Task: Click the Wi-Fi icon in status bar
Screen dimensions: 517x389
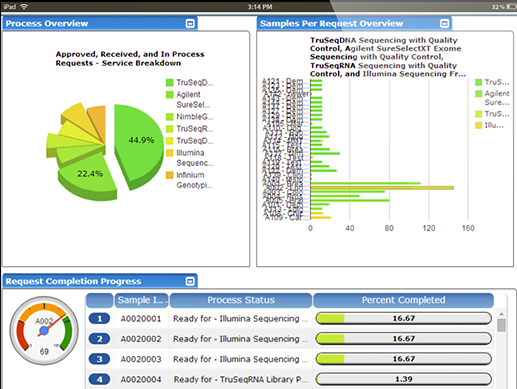Action: click(x=24, y=6)
